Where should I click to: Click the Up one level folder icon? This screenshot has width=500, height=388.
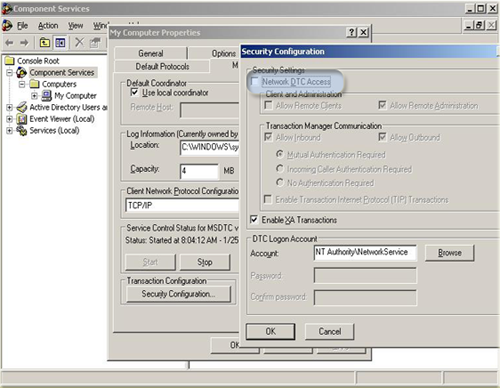[x=45, y=42]
